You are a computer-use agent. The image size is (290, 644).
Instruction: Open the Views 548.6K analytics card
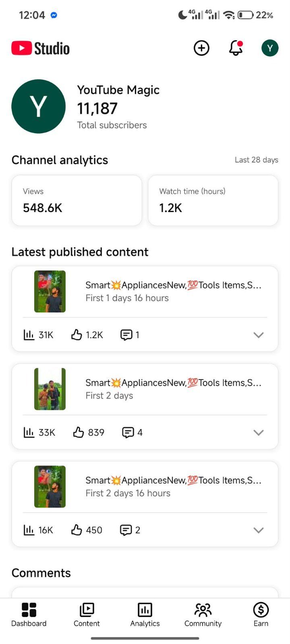click(x=77, y=200)
